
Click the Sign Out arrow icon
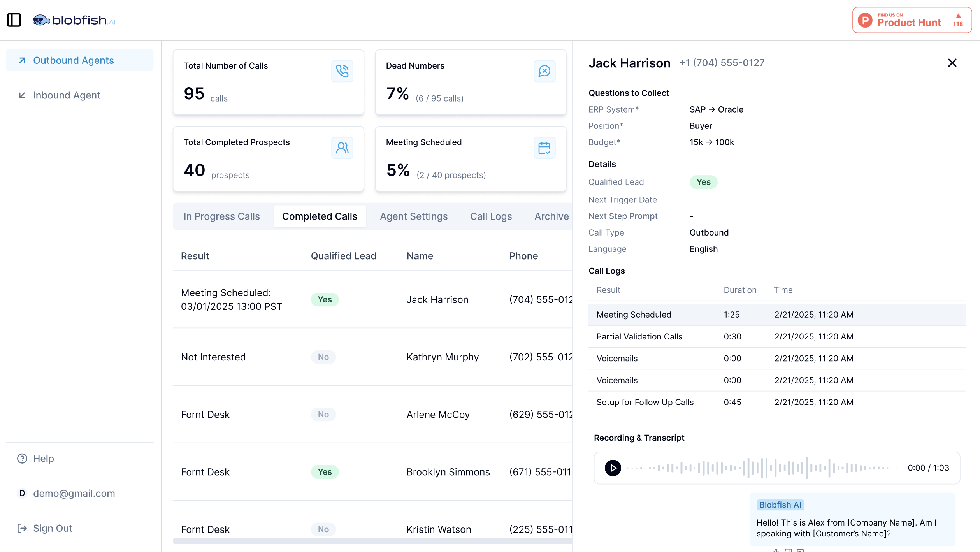(22, 528)
